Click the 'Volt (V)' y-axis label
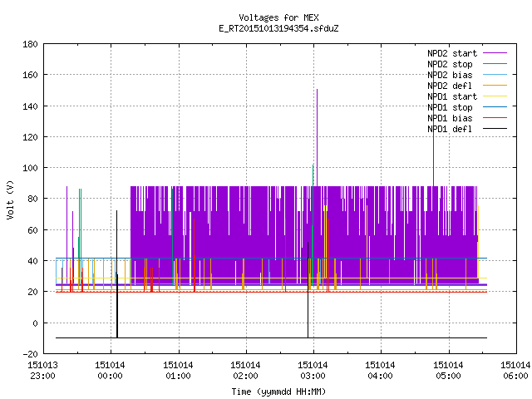This screenshot has height=399, width=532. 10,199
